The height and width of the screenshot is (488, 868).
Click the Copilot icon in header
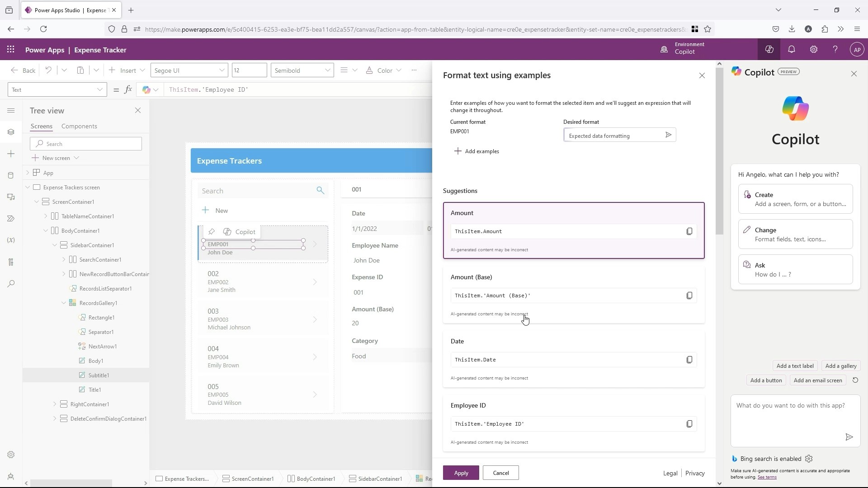[x=769, y=50]
